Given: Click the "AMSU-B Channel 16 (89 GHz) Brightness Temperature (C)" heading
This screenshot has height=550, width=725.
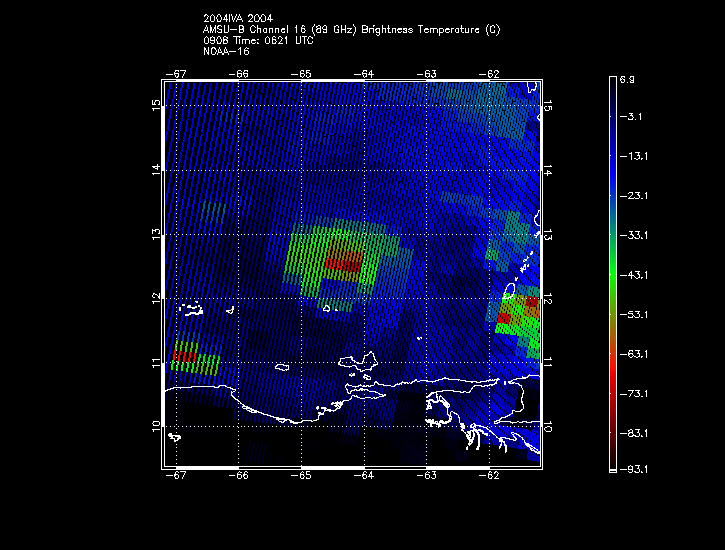Looking at the screenshot, I should (351, 30).
